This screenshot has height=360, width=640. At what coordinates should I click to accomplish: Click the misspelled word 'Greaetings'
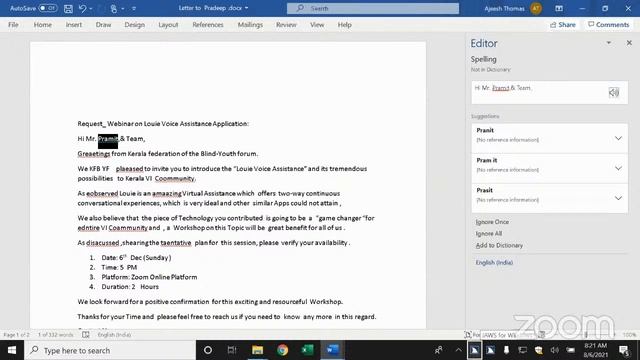coord(94,154)
